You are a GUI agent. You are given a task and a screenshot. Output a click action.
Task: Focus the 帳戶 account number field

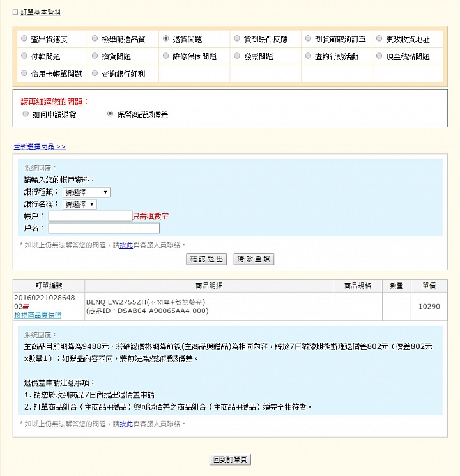click(90, 216)
